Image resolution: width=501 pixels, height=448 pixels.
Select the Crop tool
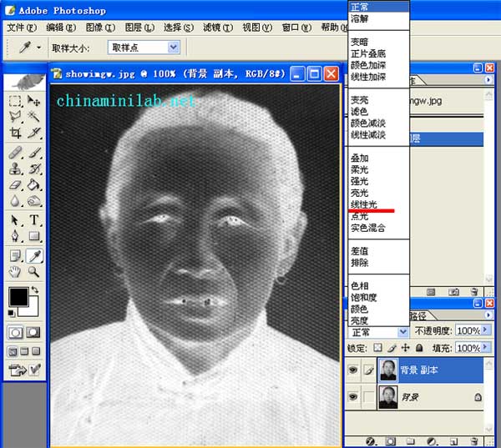click(15, 133)
